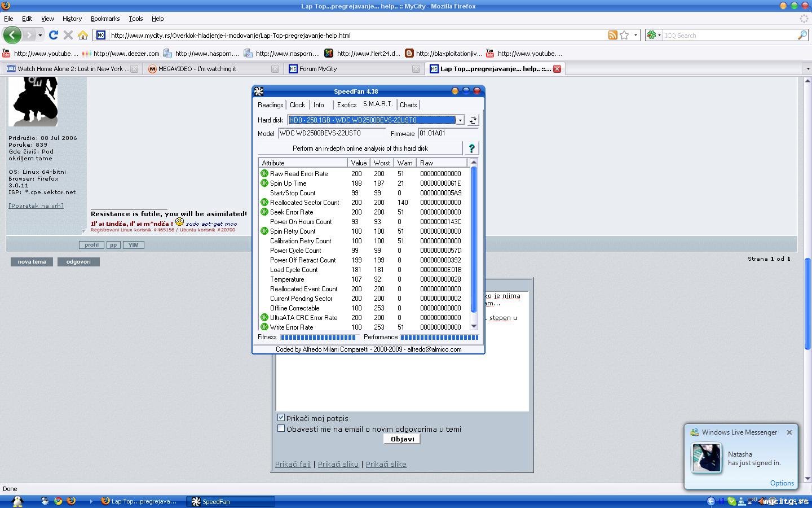Open the blaxploitation Blogger bookmark
This screenshot has height=508, width=812.
(443, 54)
